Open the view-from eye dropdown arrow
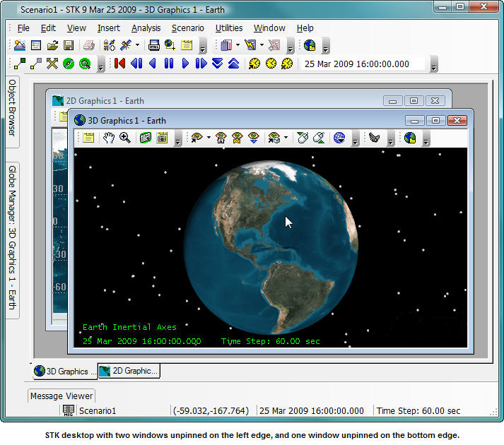The image size is (504, 445). [x=209, y=138]
